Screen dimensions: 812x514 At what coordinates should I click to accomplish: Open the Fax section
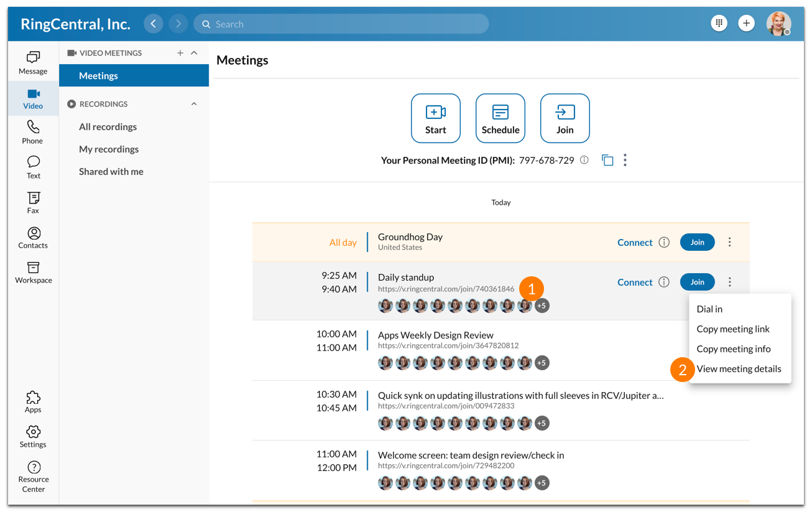(x=33, y=202)
